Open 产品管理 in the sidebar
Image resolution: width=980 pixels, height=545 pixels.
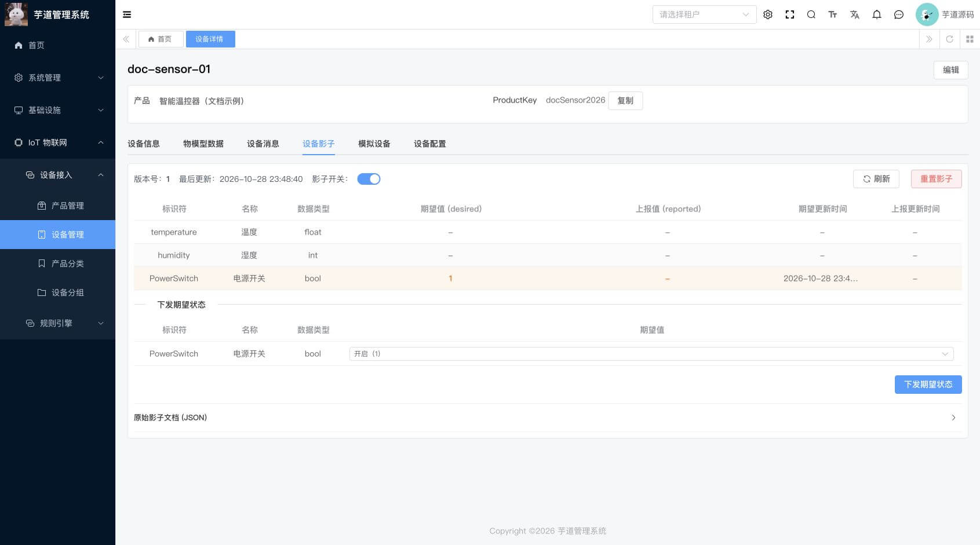(58, 206)
